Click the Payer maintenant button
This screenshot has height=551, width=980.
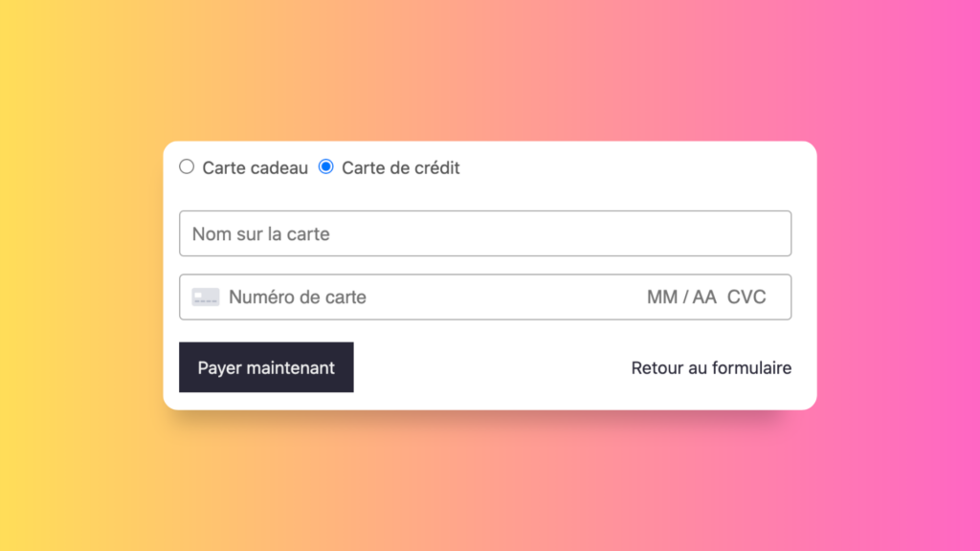(x=266, y=367)
